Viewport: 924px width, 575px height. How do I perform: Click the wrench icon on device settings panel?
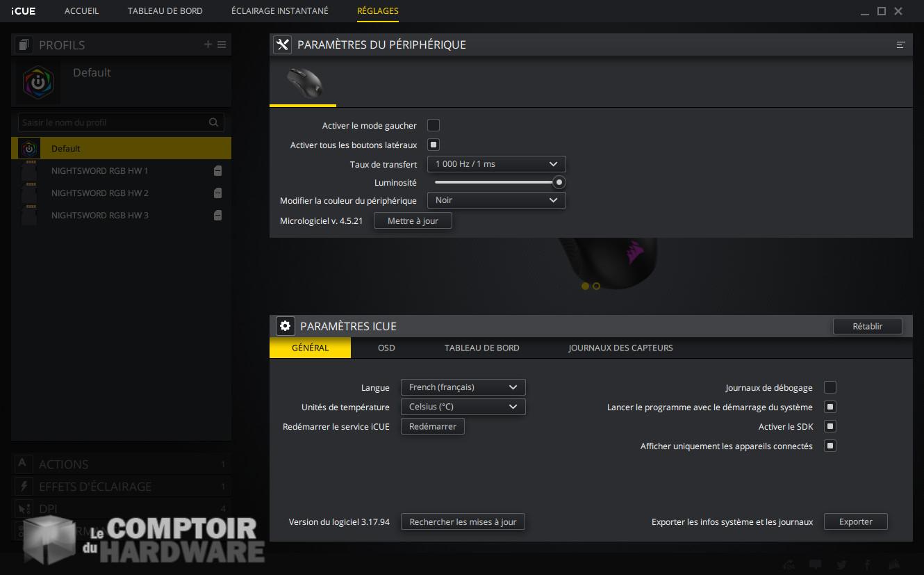(x=282, y=44)
